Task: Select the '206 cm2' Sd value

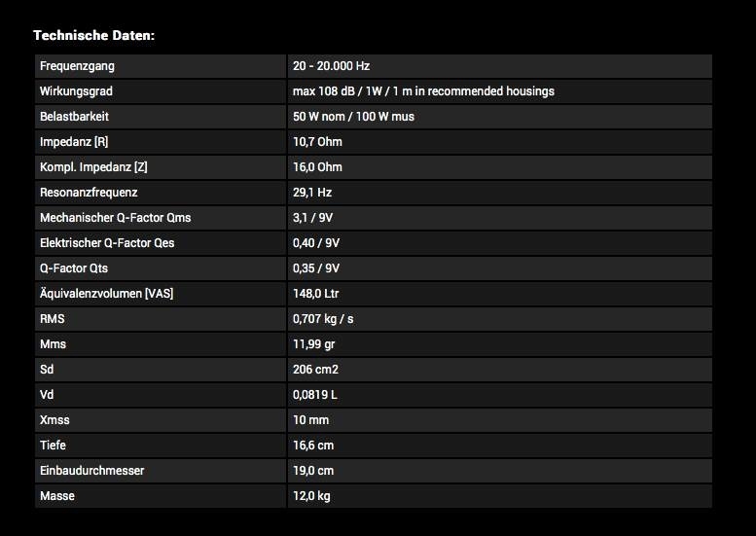Action: coord(315,370)
